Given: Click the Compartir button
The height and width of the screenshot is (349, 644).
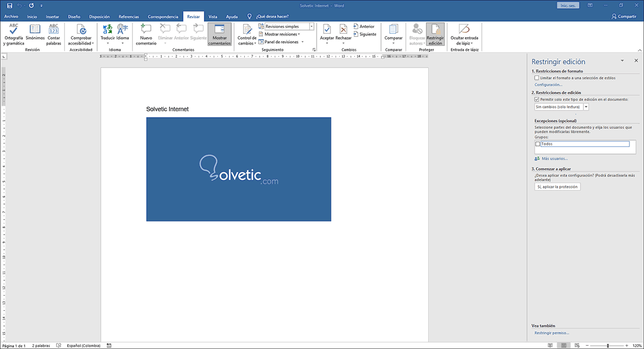Looking at the screenshot, I should coord(624,17).
